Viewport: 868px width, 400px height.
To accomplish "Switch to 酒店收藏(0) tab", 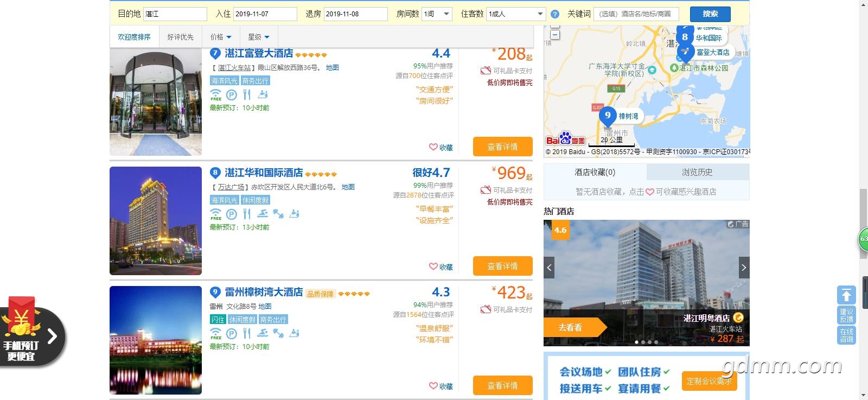I will pos(595,172).
